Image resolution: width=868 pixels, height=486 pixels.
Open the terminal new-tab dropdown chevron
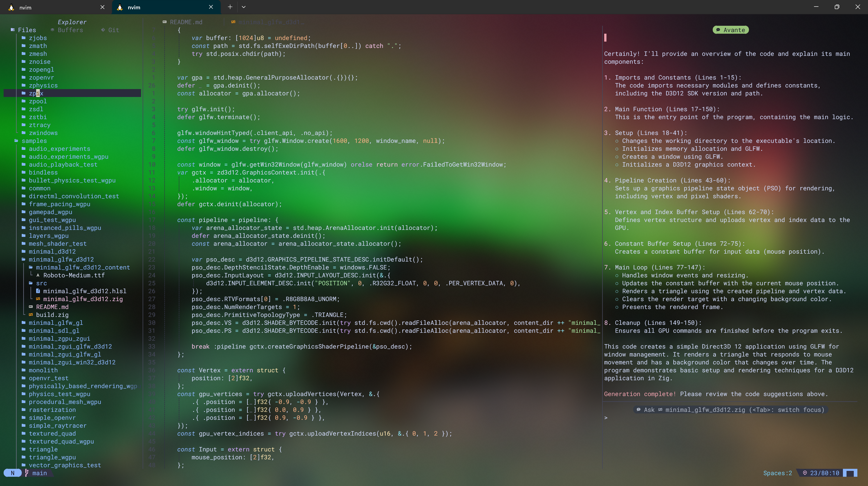244,7
